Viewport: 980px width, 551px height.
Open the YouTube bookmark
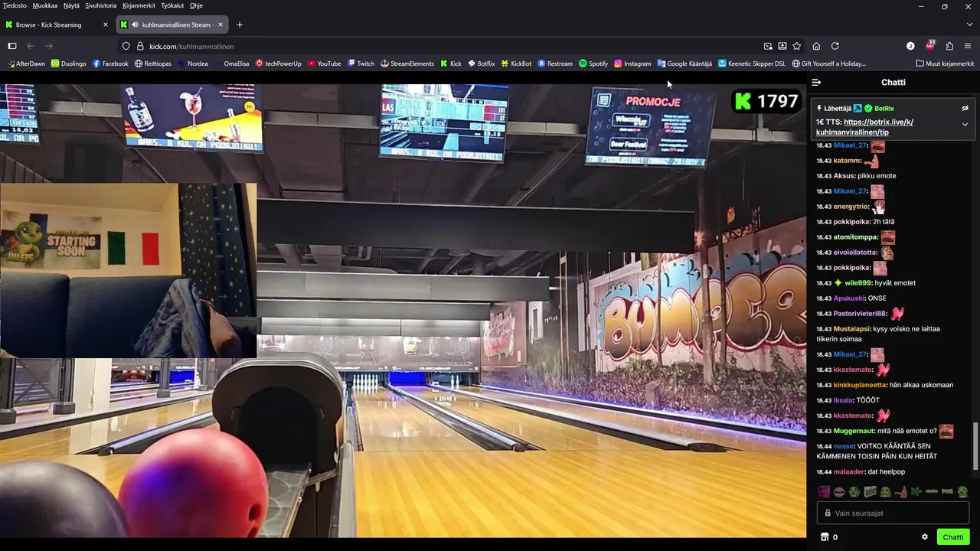coord(324,64)
